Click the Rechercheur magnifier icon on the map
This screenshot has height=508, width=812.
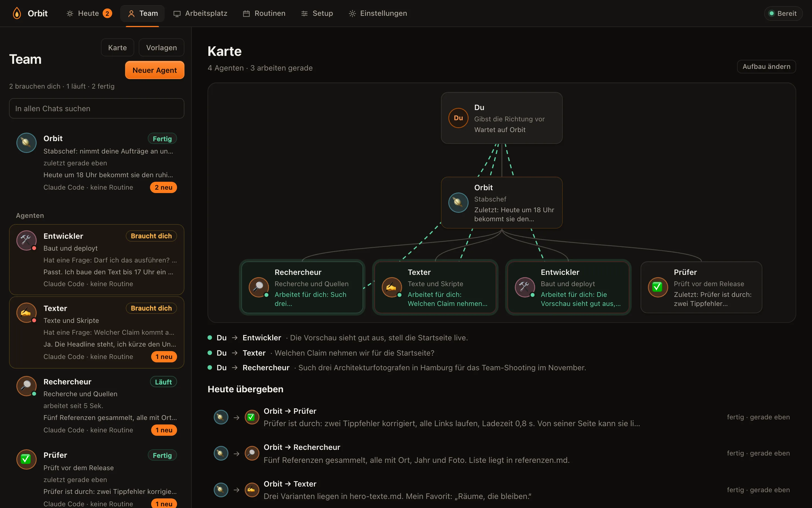click(259, 287)
